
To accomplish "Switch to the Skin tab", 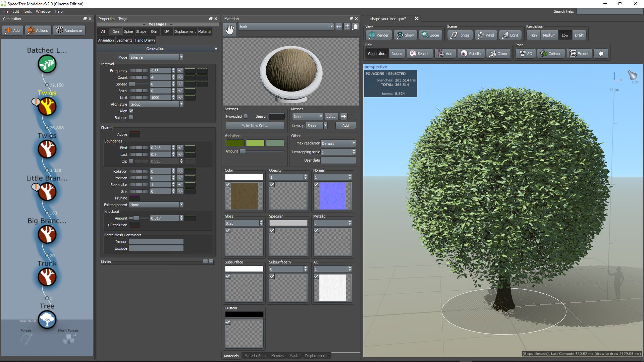I will click(154, 32).
